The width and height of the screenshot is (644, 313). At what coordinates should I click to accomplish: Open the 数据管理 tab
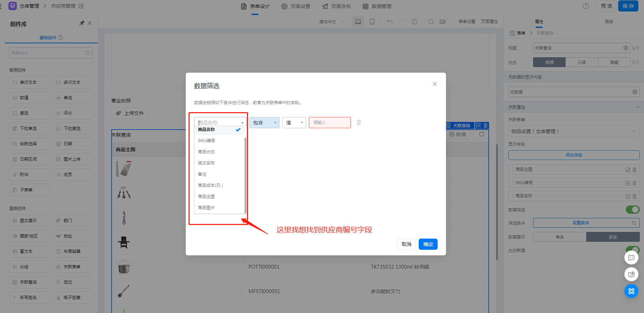click(x=377, y=6)
